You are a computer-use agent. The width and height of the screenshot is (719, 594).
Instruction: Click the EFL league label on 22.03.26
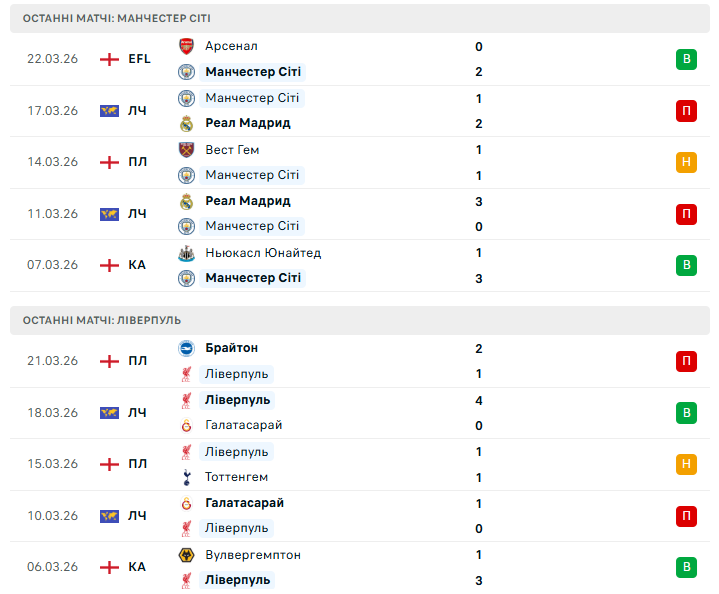tap(139, 59)
